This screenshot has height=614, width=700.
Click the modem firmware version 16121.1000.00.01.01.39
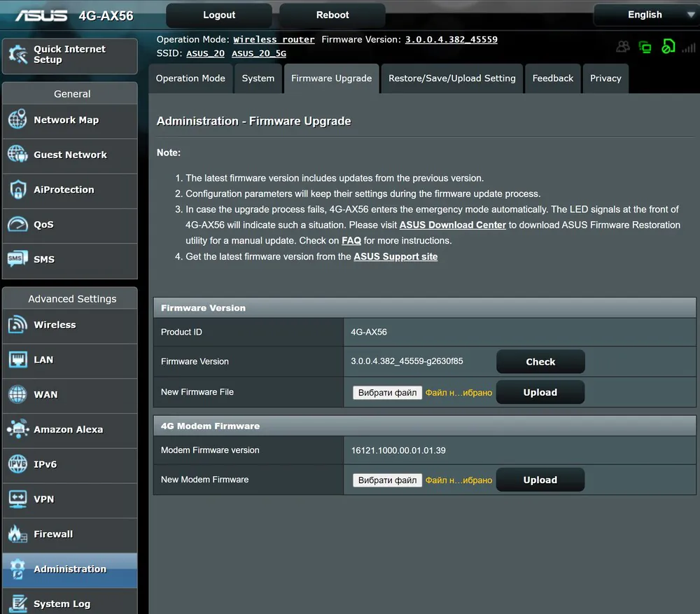pos(398,451)
